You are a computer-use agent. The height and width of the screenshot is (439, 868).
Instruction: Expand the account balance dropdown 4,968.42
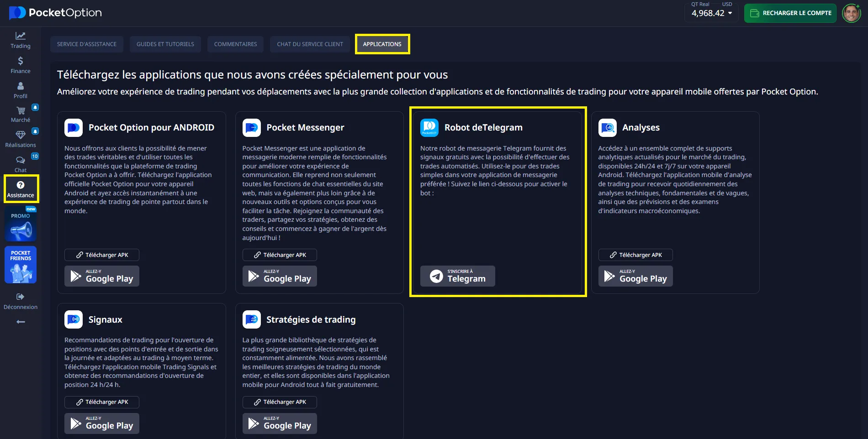pyautogui.click(x=711, y=13)
